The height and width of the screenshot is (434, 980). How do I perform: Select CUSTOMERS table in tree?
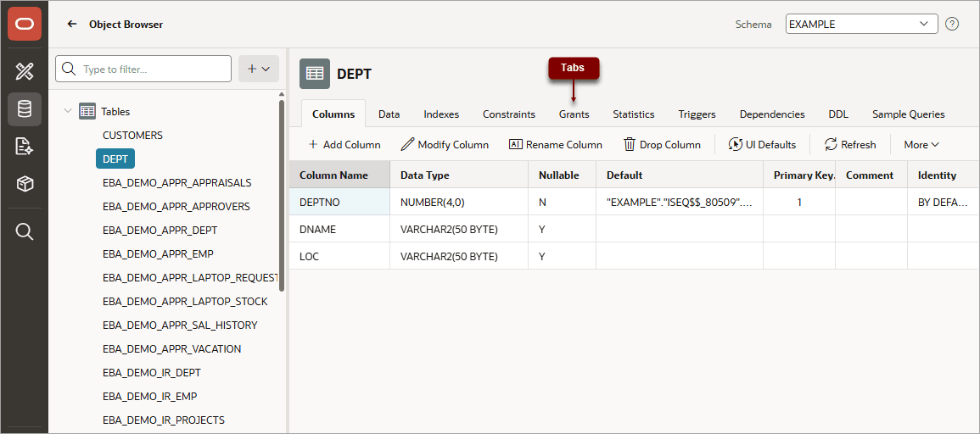[132, 135]
